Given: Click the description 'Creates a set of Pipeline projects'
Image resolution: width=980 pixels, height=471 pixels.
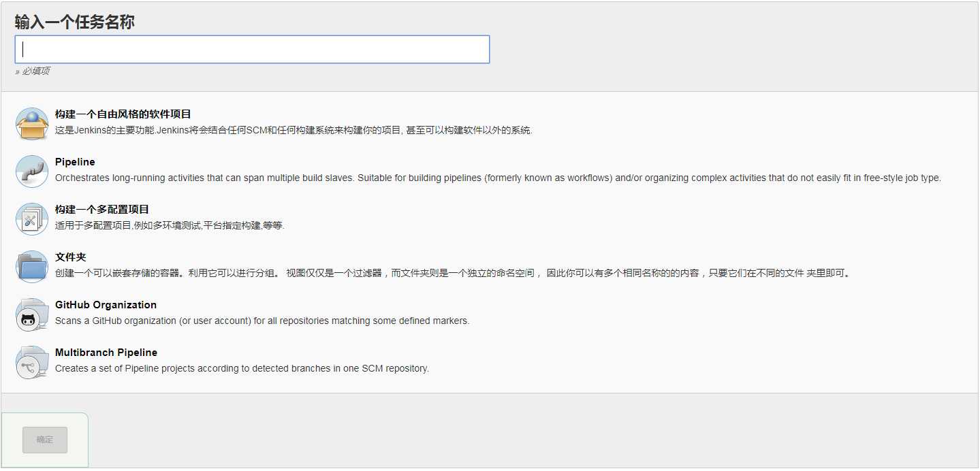Looking at the screenshot, I should (242, 369).
